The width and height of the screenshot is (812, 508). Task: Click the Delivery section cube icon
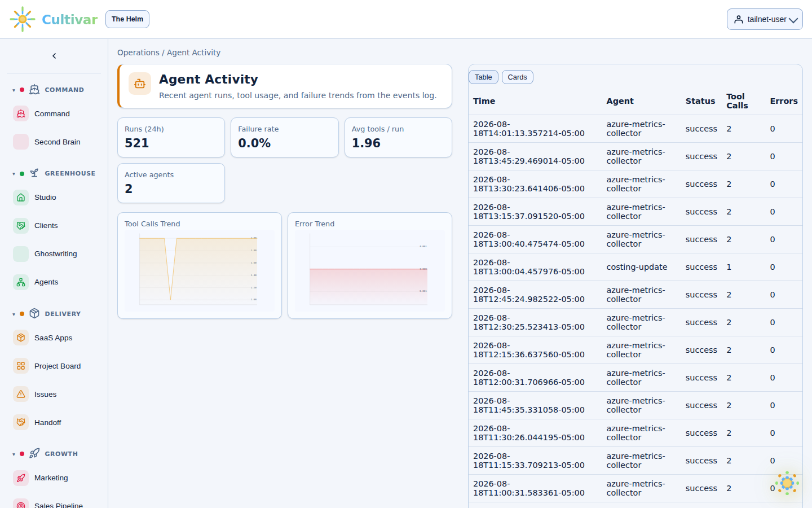(x=34, y=313)
